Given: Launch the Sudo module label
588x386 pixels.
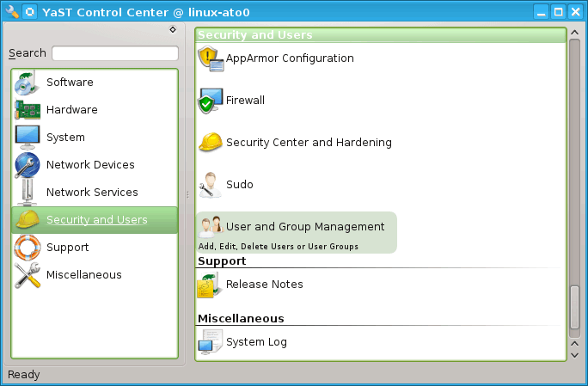Looking at the screenshot, I should click(x=240, y=185).
